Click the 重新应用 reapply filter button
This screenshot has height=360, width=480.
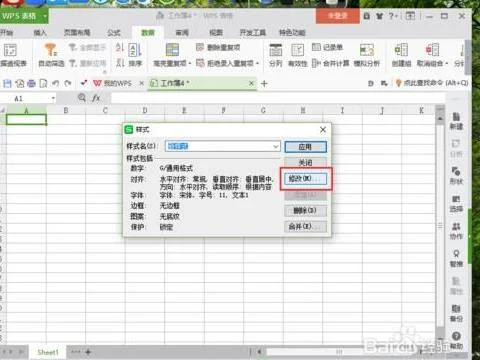[x=87, y=63]
